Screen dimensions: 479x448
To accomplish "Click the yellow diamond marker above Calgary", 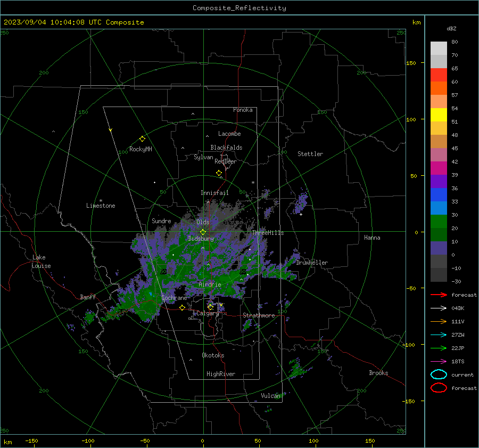I will point(210,307).
